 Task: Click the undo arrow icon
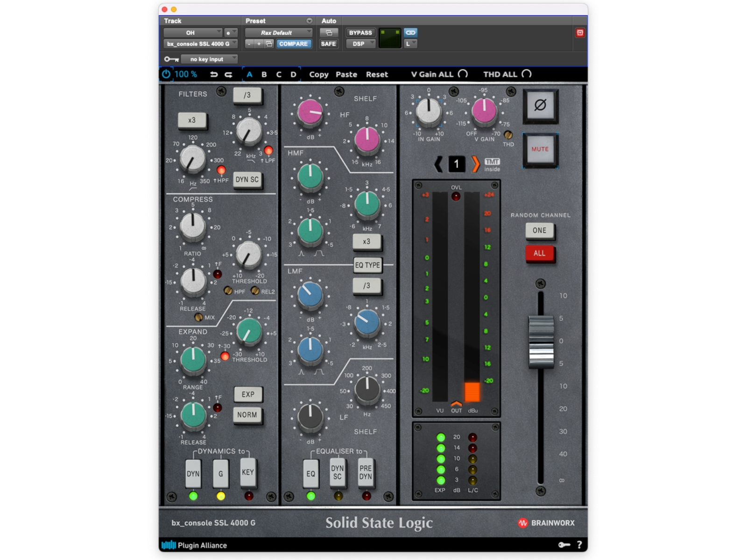coord(214,75)
